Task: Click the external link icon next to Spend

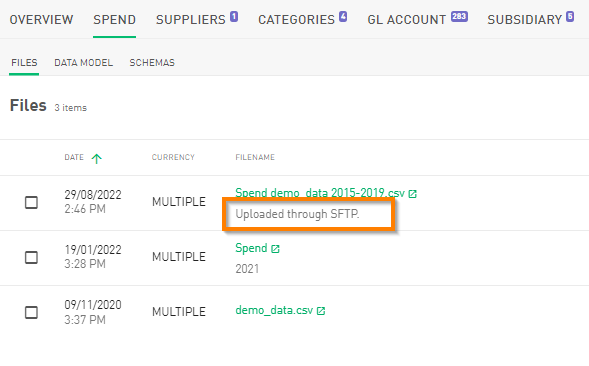Action: (x=275, y=249)
